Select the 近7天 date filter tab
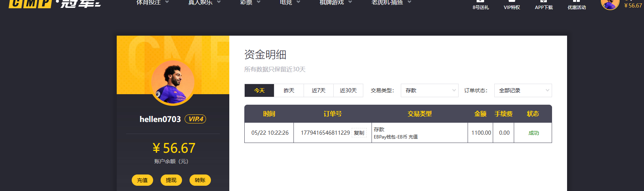644x191 pixels. [x=319, y=90]
